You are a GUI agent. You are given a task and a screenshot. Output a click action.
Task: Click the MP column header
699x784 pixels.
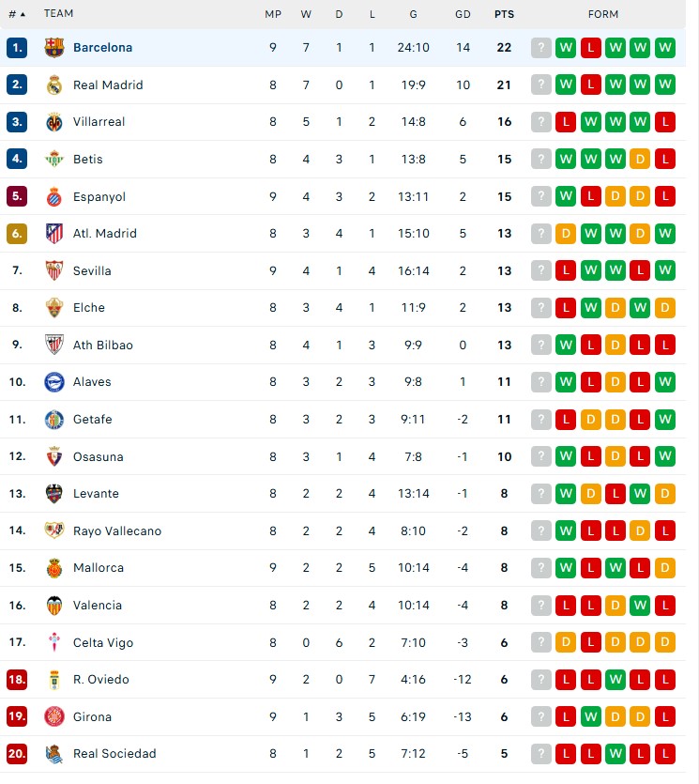[x=273, y=14]
